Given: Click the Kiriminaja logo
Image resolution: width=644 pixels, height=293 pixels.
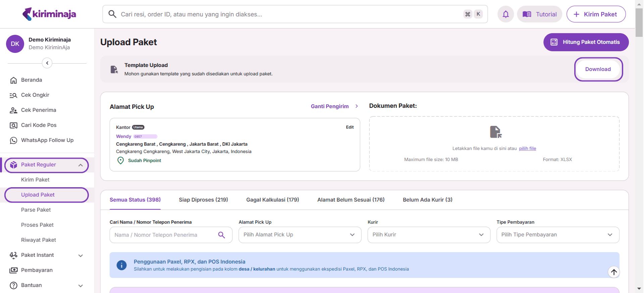Looking at the screenshot, I should tap(49, 14).
